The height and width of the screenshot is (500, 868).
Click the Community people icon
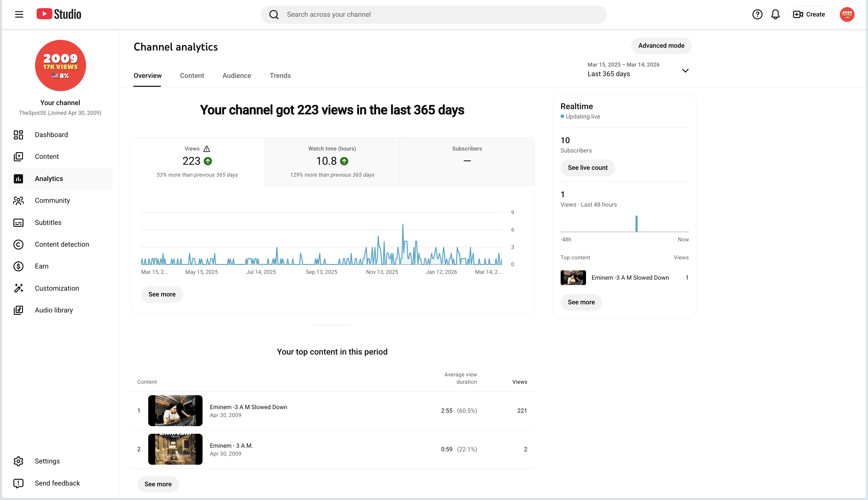(x=18, y=201)
